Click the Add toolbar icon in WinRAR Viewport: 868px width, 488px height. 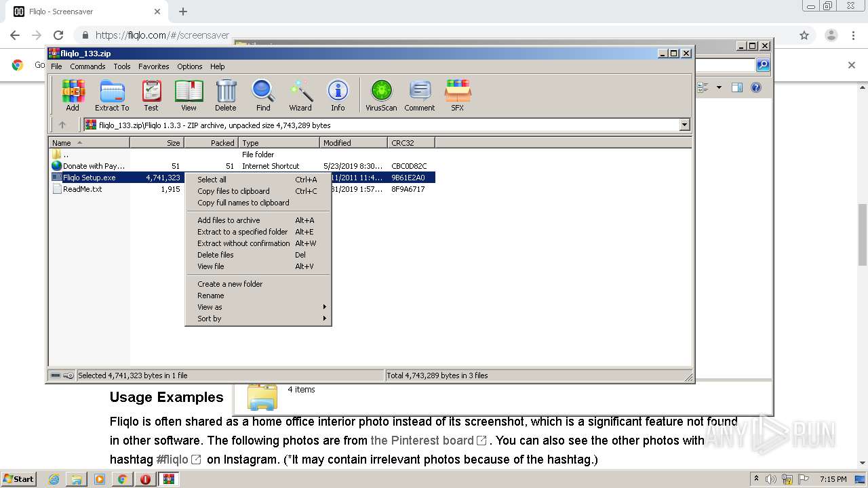[73, 95]
